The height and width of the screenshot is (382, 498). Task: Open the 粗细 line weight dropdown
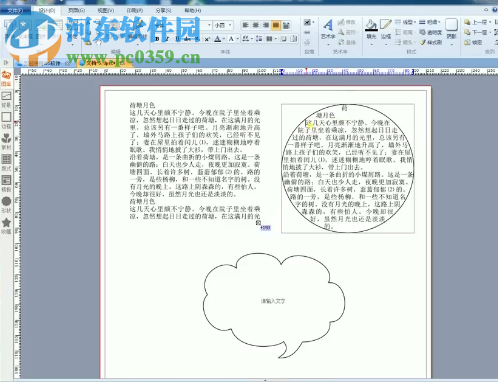430,22
